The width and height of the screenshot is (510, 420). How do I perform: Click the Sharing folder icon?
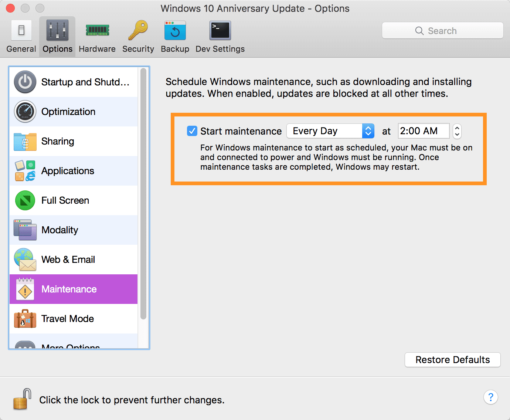(25, 141)
